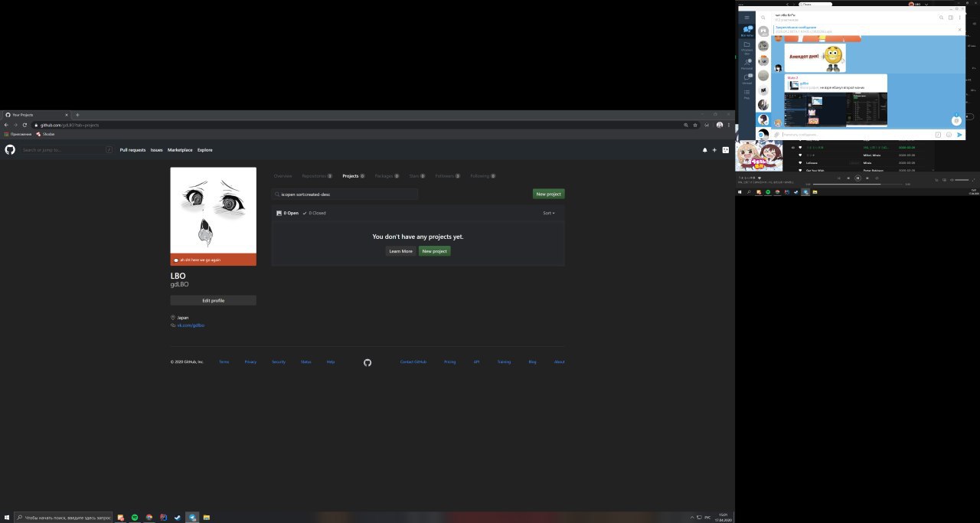Open the notifications bell on GitHub
This screenshot has height=523, width=980.
(x=705, y=150)
